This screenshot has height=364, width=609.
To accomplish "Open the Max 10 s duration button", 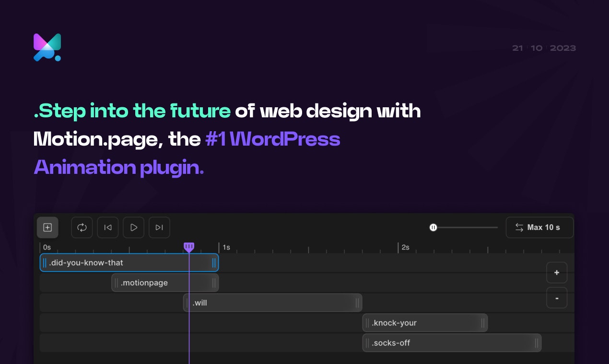I will tap(540, 227).
